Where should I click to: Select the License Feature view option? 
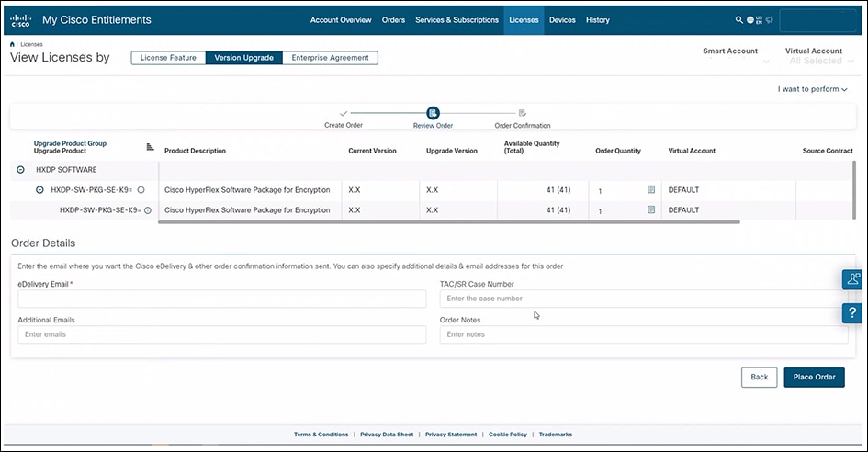(x=168, y=58)
